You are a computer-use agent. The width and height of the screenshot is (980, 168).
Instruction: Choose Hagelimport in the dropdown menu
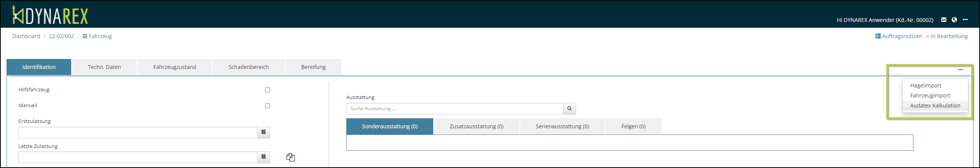click(925, 86)
